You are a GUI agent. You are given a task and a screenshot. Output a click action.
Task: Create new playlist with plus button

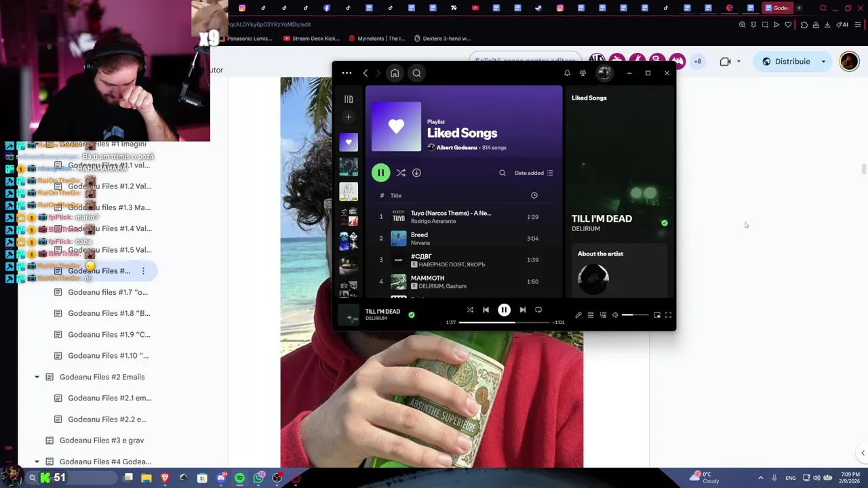tap(349, 117)
